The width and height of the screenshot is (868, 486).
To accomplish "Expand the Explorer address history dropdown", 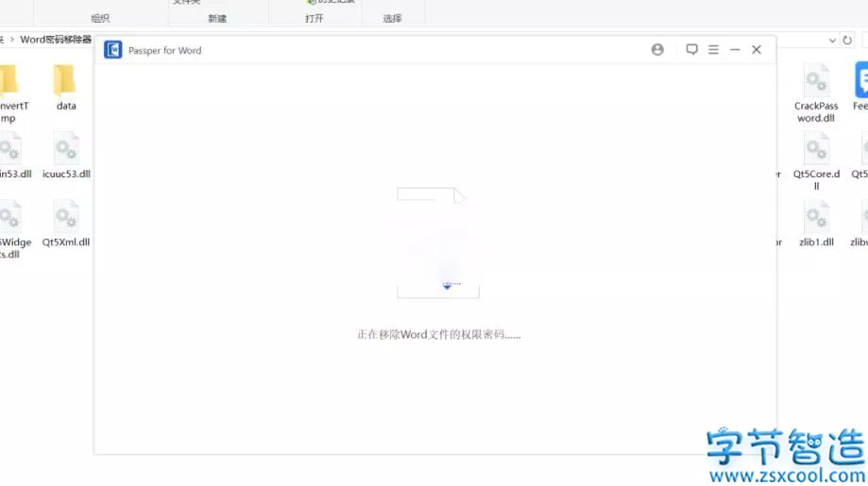I will pos(832,41).
